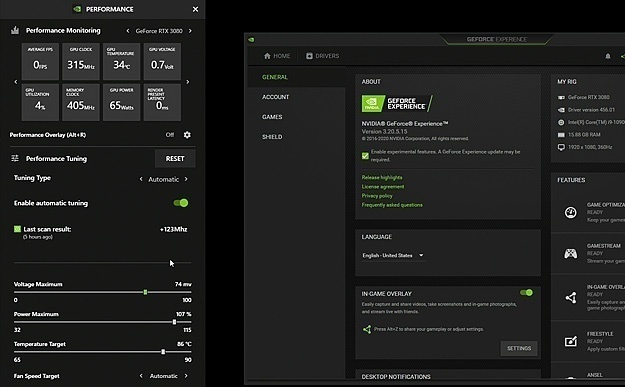The height and width of the screenshot is (387, 625).
Task: Switch Tuning Type to previous option
Action: [x=141, y=179]
